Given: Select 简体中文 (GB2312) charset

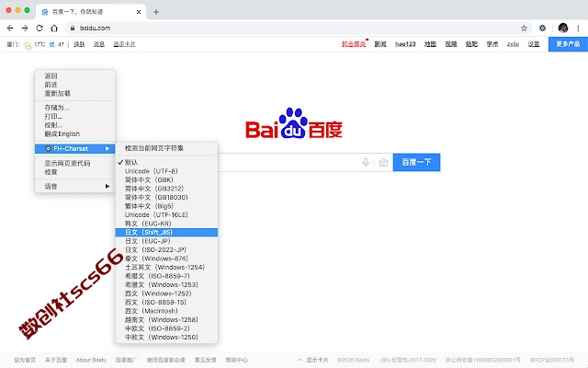Looking at the screenshot, I should [x=166, y=189].
